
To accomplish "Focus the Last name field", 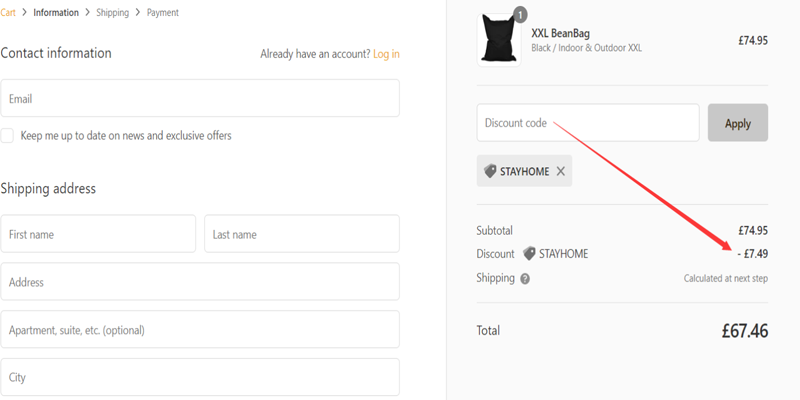I will pyautogui.click(x=302, y=234).
